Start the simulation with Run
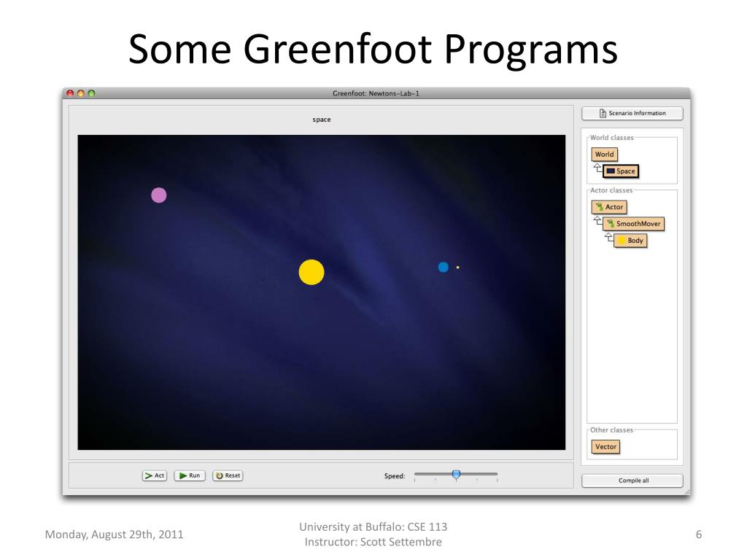 point(190,475)
